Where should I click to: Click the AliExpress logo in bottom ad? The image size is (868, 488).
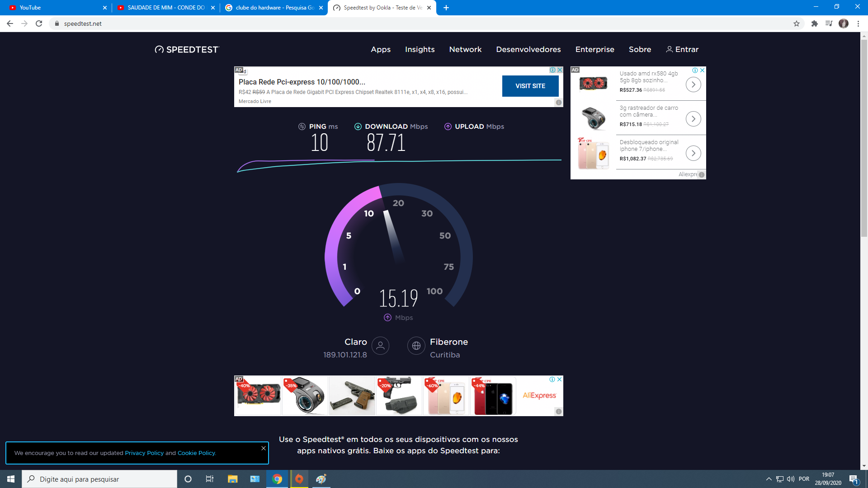(539, 395)
